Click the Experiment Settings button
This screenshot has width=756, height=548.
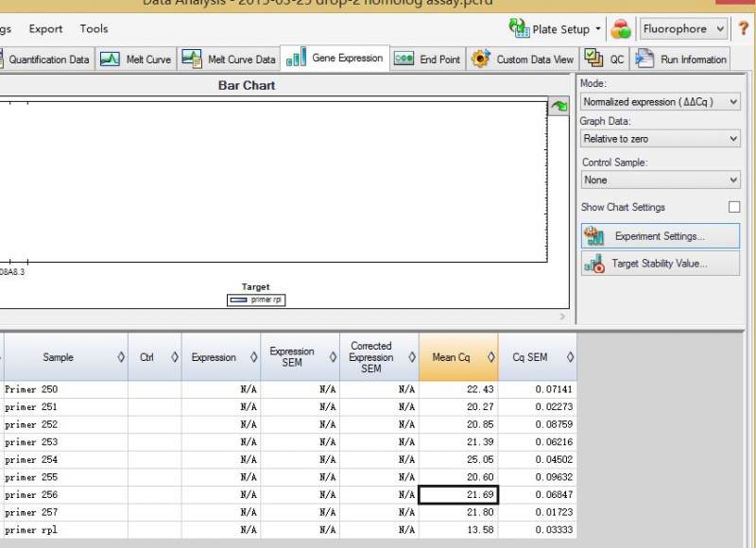pyautogui.click(x=660, y=236)
